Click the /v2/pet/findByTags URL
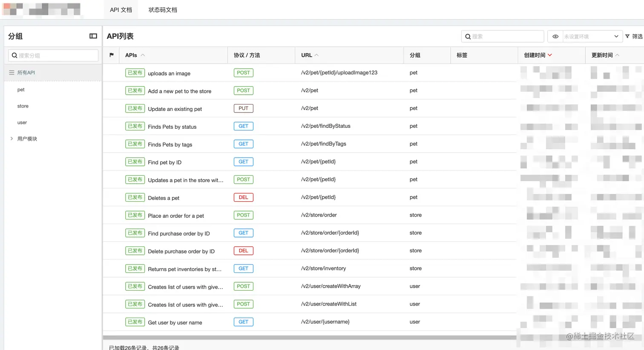The image size is (644, 350). pos(323,144)
